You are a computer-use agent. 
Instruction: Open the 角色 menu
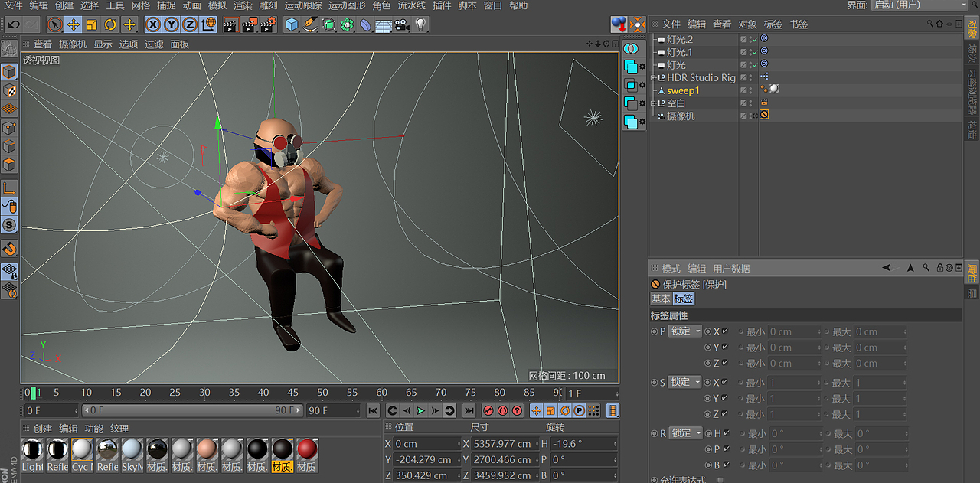[381, 5]
